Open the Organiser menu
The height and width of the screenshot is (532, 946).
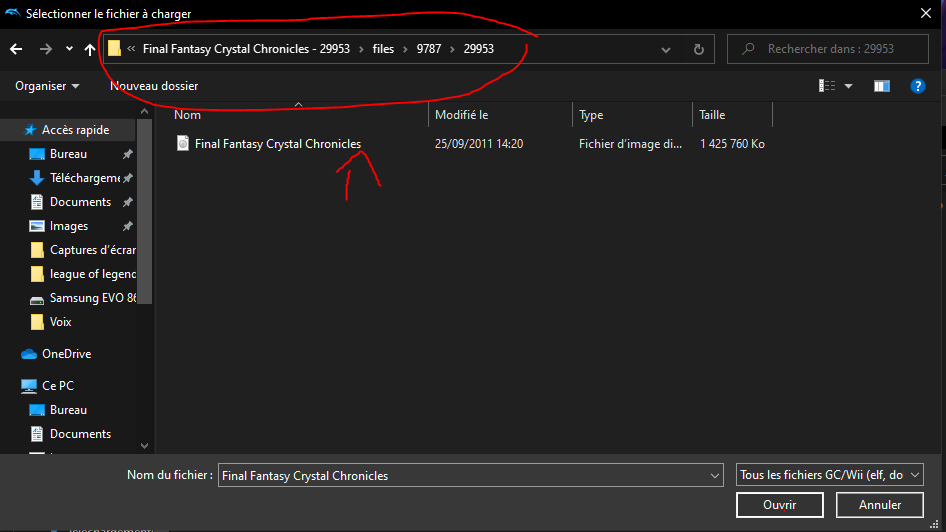[47, 86]
